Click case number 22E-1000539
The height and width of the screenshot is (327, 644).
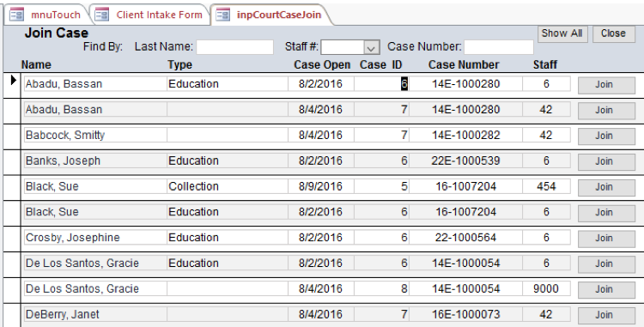pos(465,160)
